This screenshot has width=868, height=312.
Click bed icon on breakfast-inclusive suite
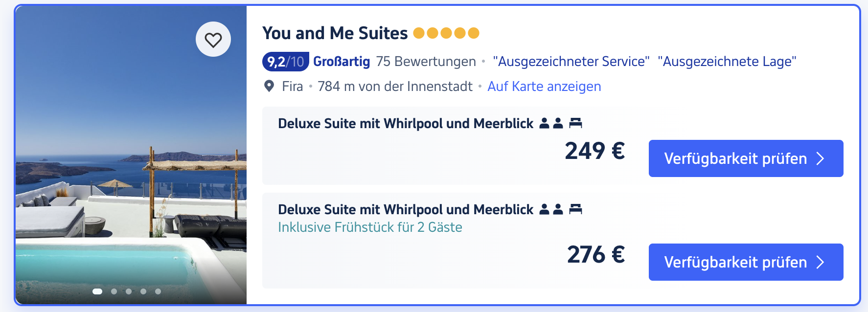pos(576,209)
